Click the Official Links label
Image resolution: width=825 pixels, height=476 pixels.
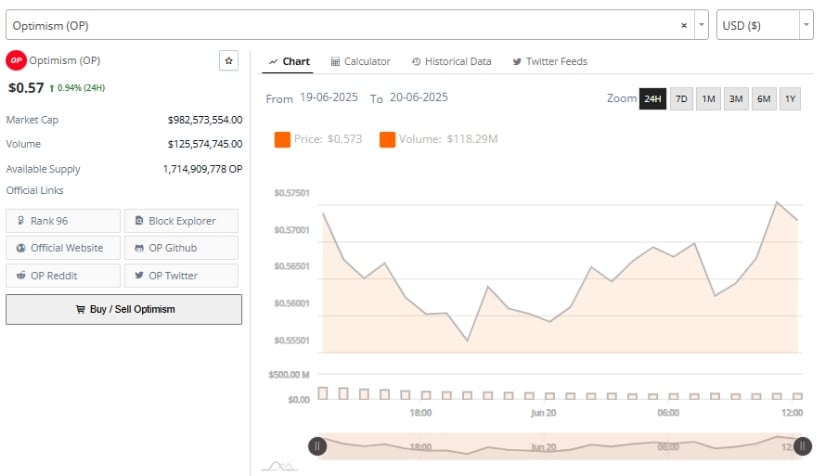[35, 190]
